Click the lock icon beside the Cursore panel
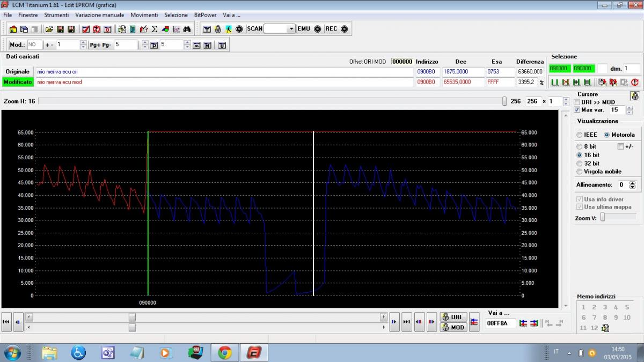 635,96
